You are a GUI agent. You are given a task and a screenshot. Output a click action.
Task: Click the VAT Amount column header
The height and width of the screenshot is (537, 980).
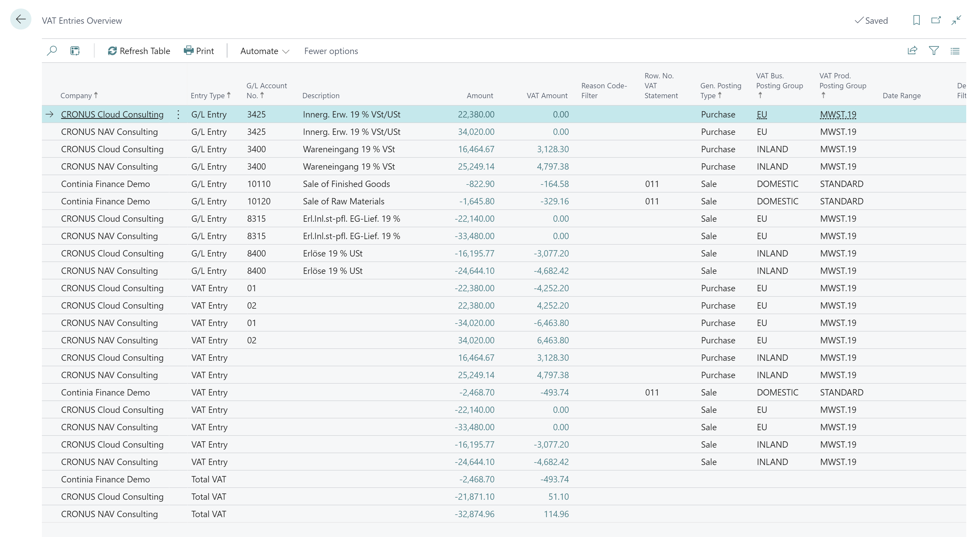click(547, 95)
